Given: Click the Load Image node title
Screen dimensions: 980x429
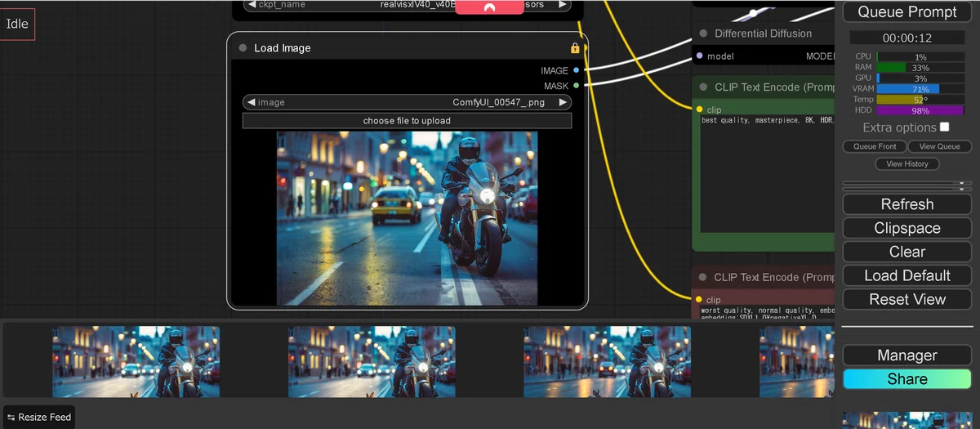Looking at the screenshot, I should [283, 48].
